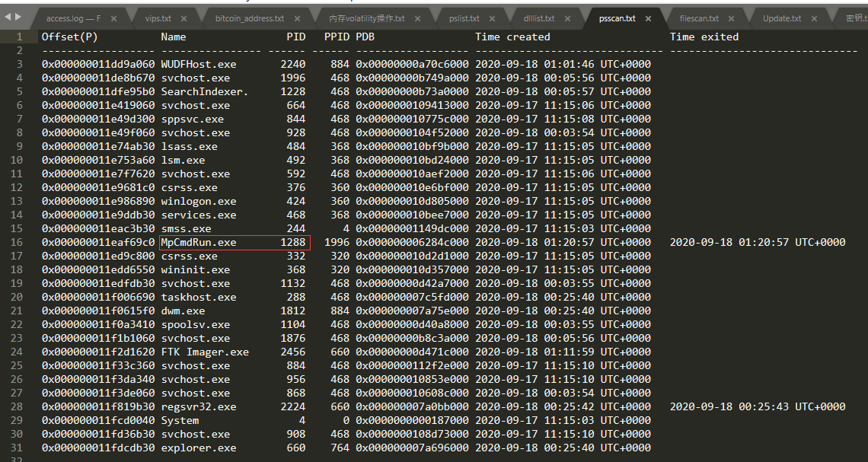Screen dimensions: 868x462
Task: Open the bitcoin_address.txt tab
Action: coord(251,17)
